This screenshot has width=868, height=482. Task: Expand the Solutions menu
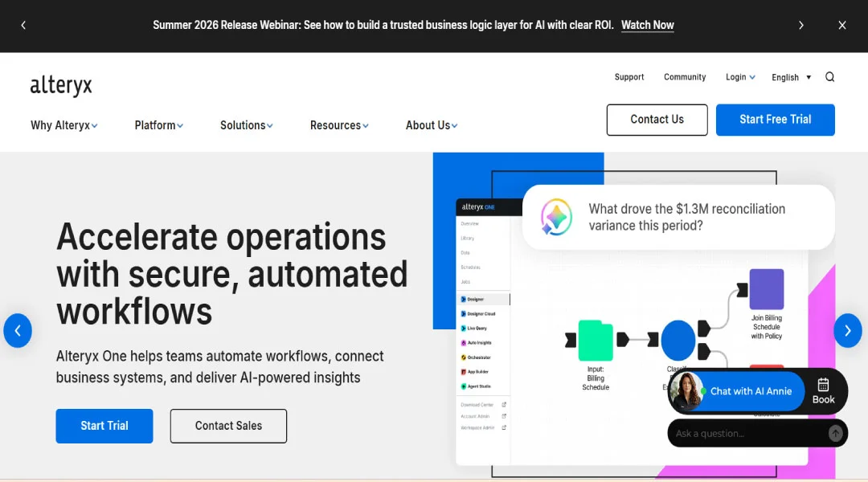[247, 125]
